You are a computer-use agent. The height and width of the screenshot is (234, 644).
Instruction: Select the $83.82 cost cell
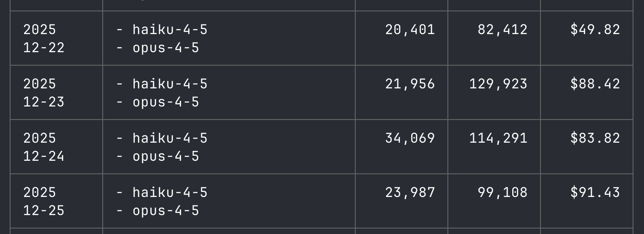pyautogui.click(x=595, y=138)
